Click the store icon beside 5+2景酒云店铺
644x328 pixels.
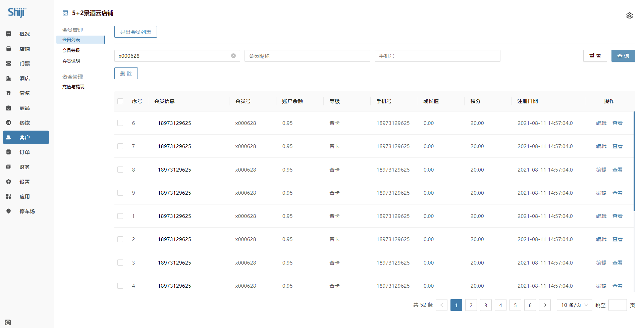tap(65, 13)
